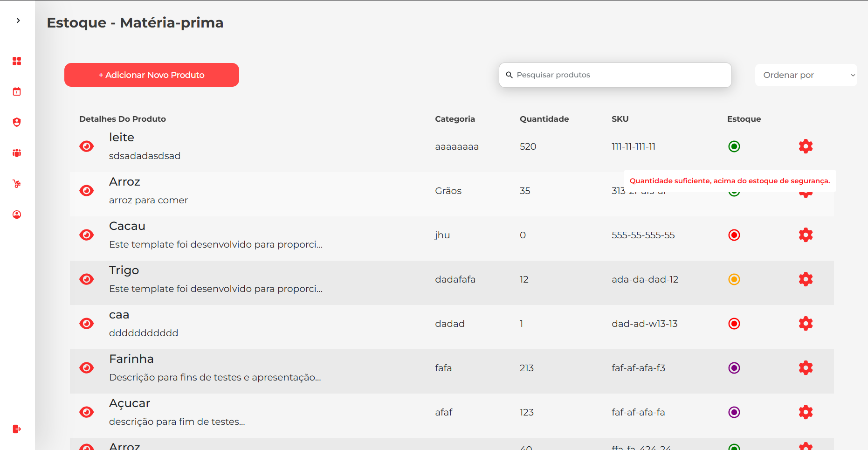The width and height of the screenshot is (868, 450).
Task: Open settings gear for leite row
Action: [x=806, y=146]
